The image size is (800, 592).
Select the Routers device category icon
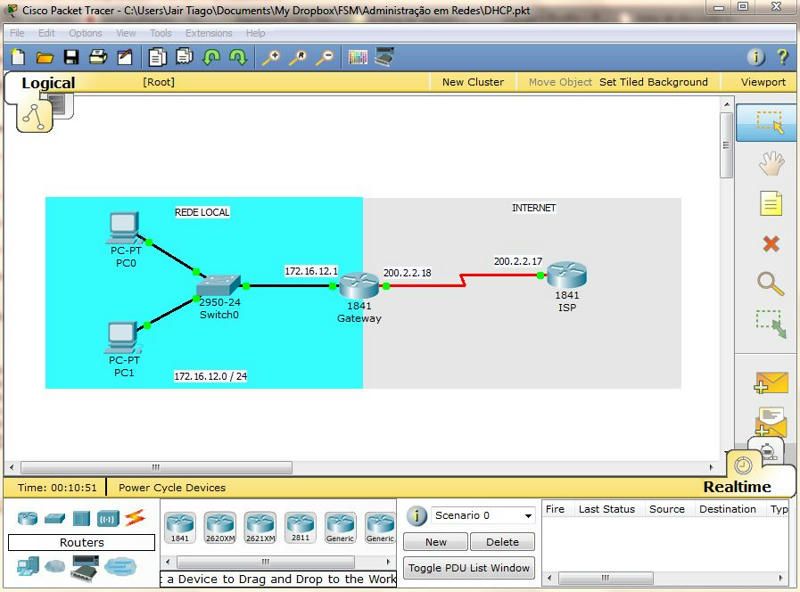click(28, 519)
